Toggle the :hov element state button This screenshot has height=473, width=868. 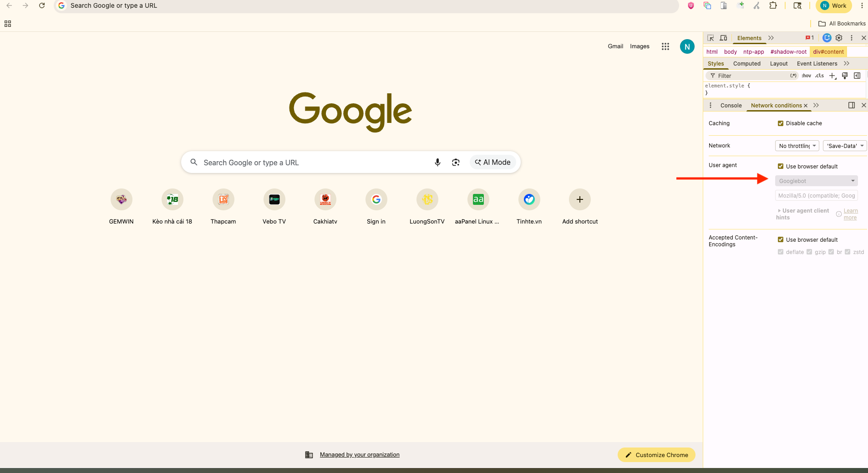(x=807, y=76)
